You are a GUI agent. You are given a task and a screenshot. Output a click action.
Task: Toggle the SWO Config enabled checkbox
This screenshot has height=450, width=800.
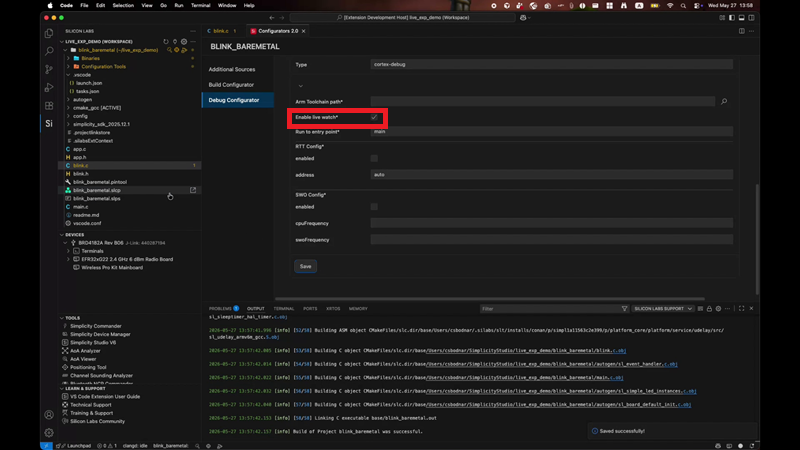point(374,207)
